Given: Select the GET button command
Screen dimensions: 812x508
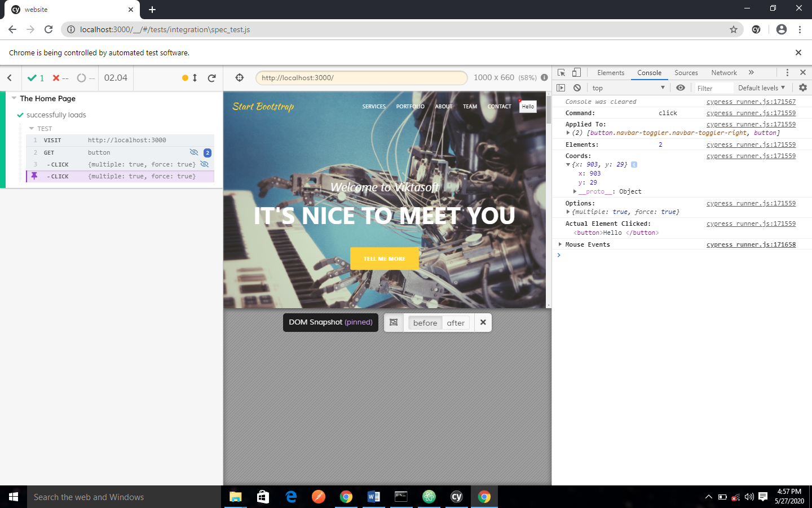Looking at the screenshot, I should (120, 152).
